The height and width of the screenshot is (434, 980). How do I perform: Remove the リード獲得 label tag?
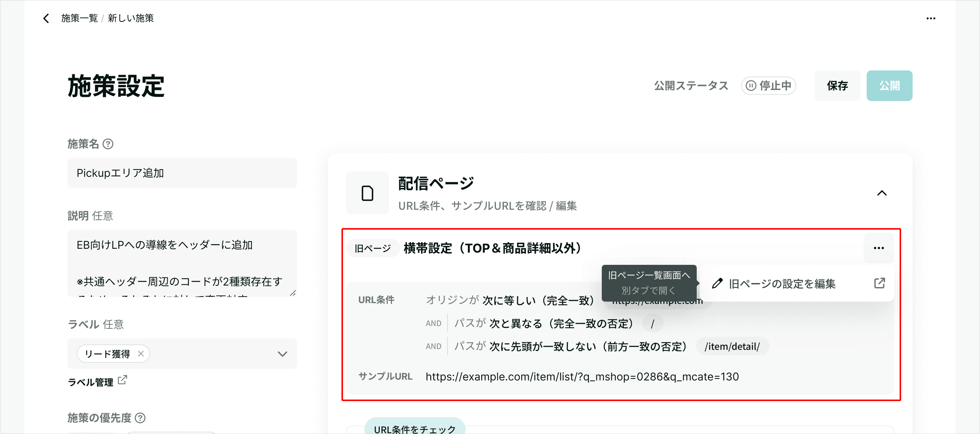(x=141, y=354)
